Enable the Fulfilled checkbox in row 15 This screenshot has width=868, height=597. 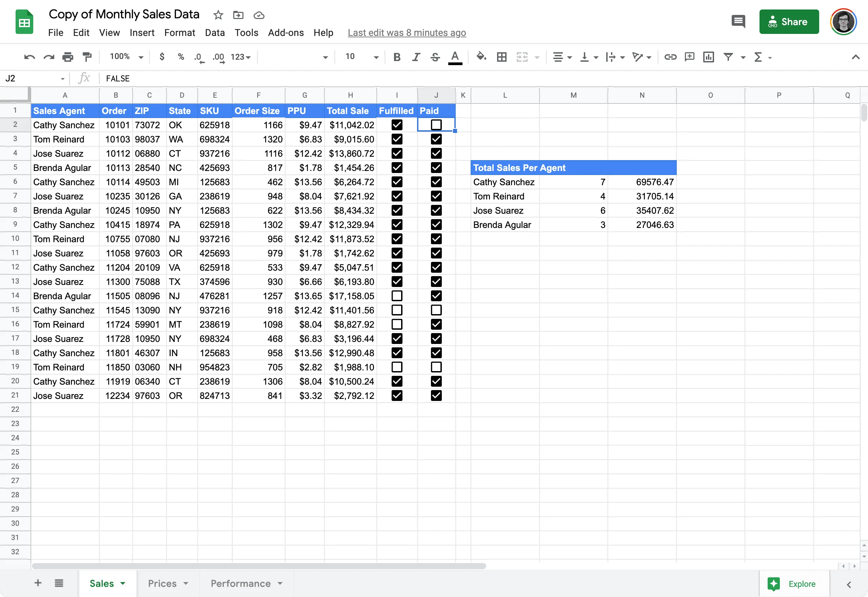point(396,310)
